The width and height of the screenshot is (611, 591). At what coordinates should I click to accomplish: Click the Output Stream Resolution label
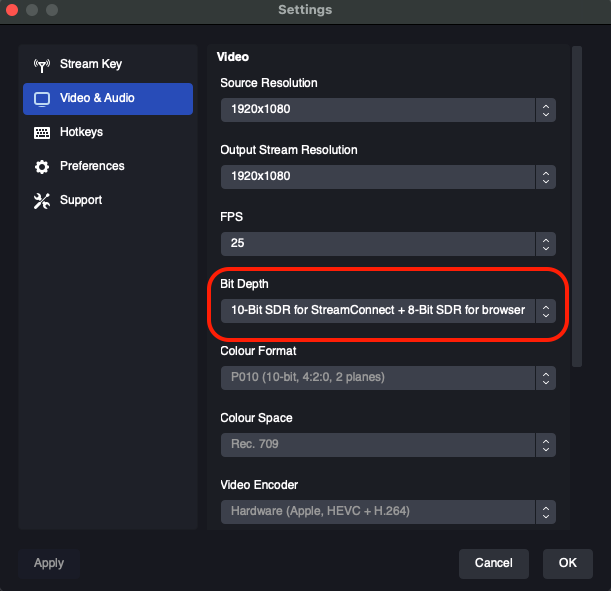(x=289, y=150)
